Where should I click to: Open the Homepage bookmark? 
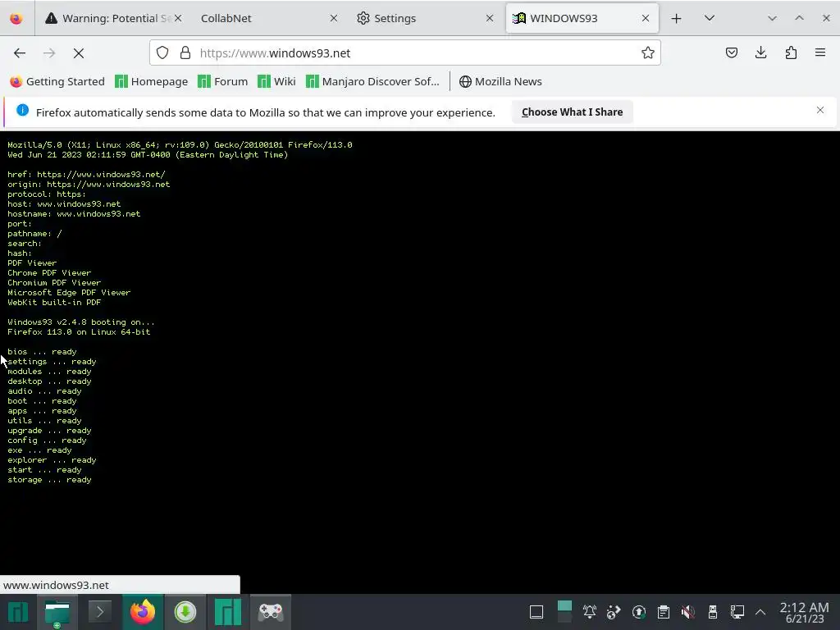[x=152, y=81]
